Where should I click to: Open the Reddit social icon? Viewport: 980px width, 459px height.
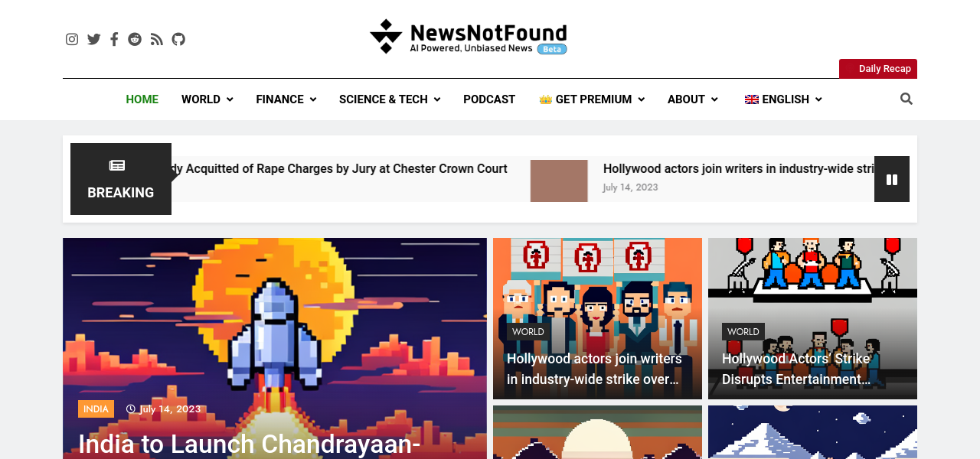pyautogui.click(x=135, y=39)
